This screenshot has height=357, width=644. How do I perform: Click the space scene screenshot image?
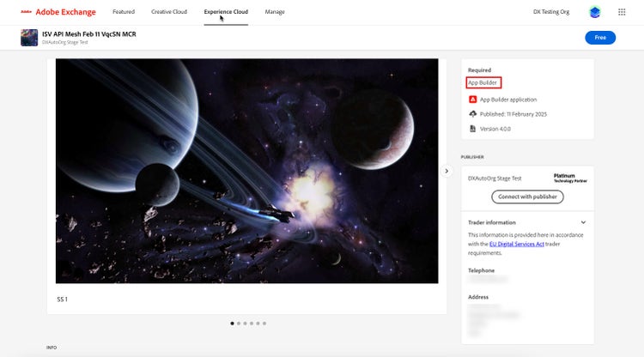click(x=247, y=171)
